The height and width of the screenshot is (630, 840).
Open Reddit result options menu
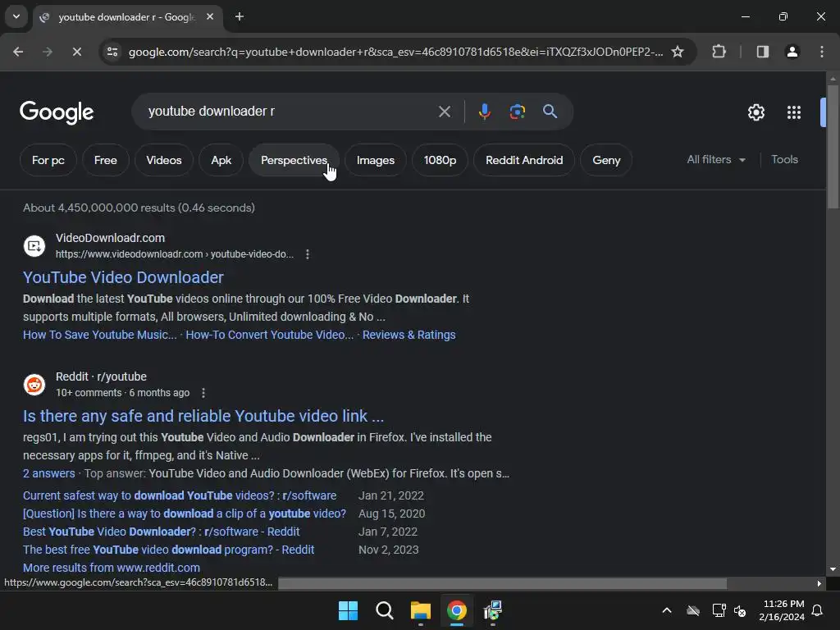[203, 393]
